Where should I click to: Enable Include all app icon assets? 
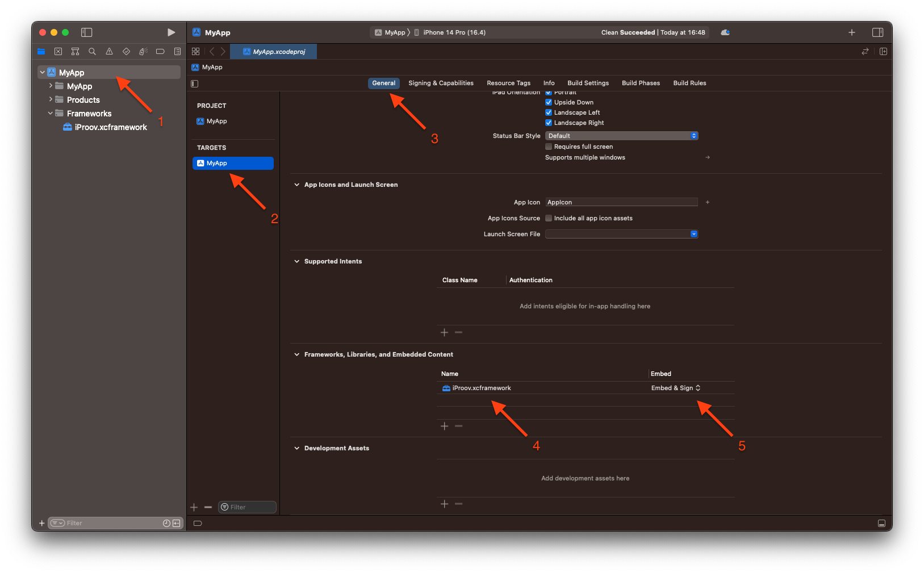tap(549, 218)
